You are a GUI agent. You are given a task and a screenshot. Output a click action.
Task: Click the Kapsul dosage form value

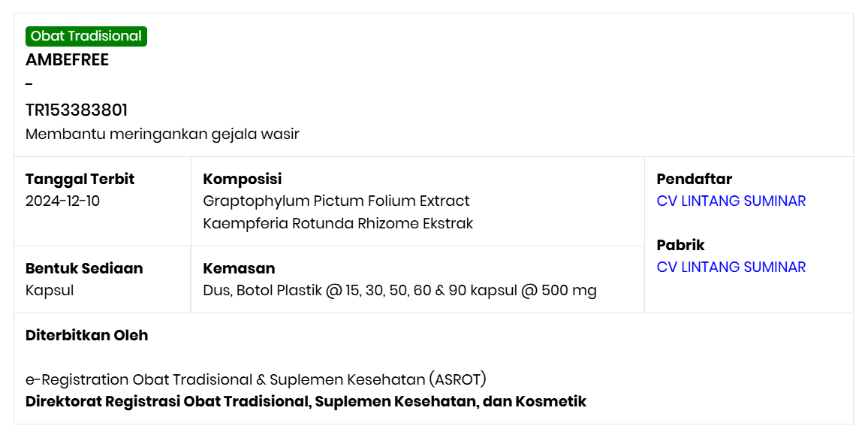(50, 290)
